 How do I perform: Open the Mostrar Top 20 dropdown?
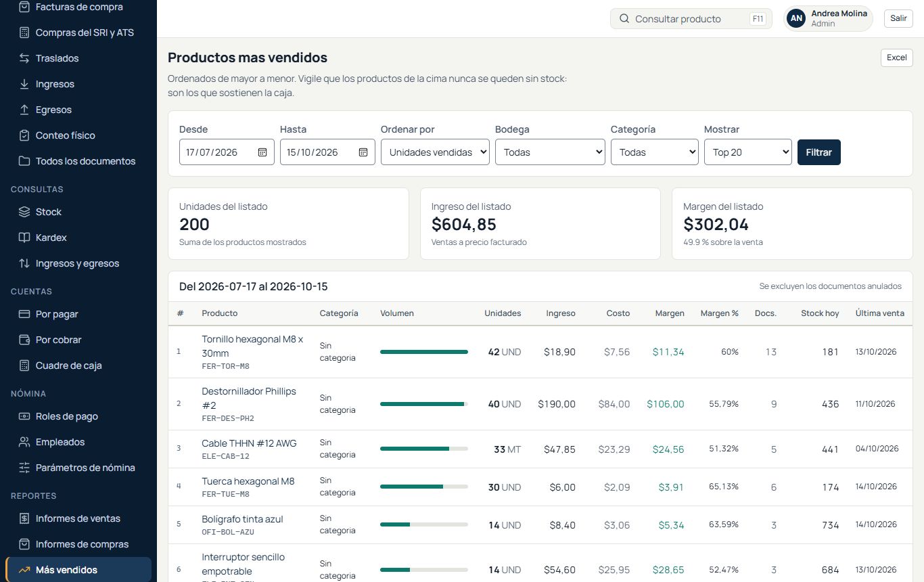point(748,152)
